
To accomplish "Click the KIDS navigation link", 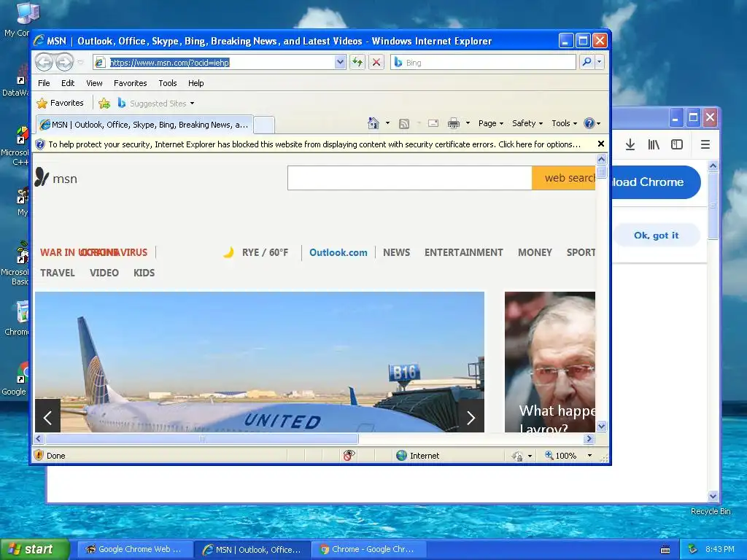I will [x=144, y=273].
